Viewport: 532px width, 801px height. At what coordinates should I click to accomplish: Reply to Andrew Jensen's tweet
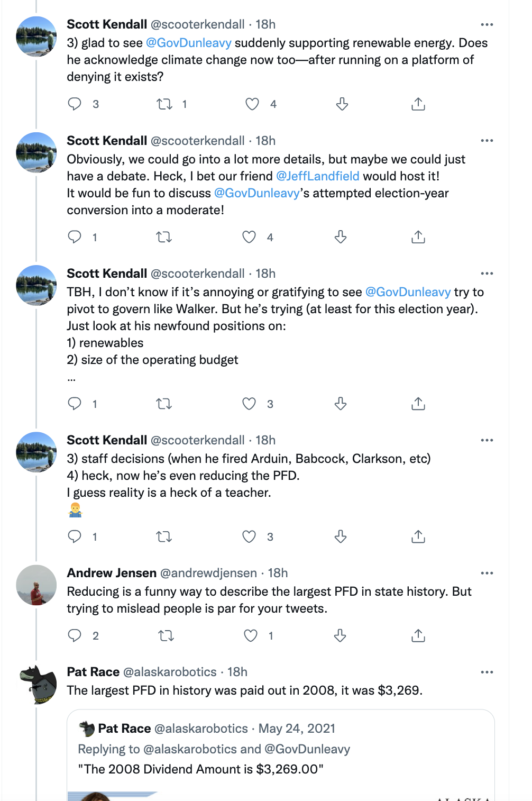pyautogui.click(x=75, y=635)
